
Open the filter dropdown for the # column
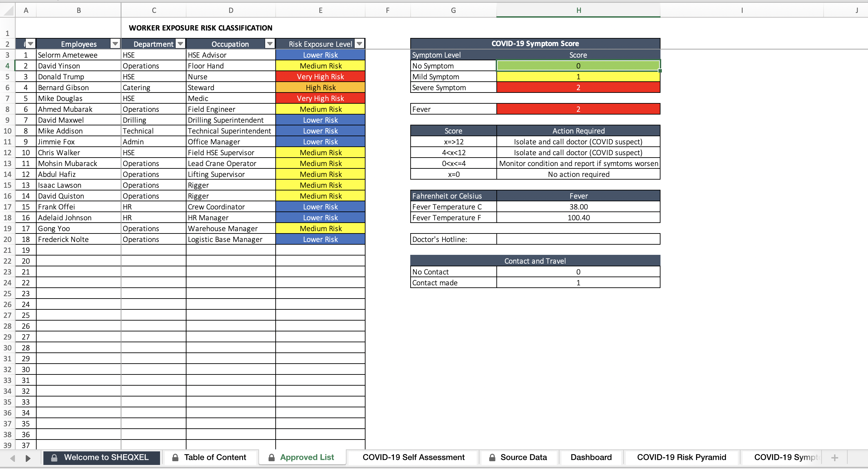[31, 44]
